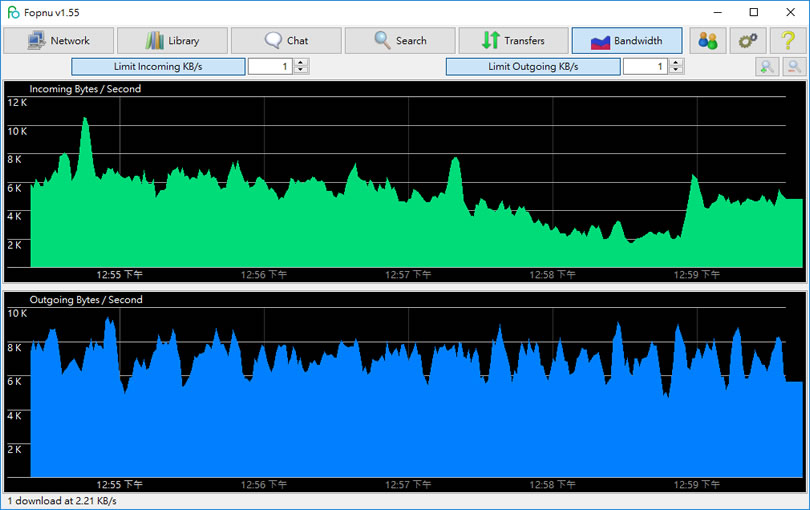Click the zoom in magnifier icon

[767, 67]
